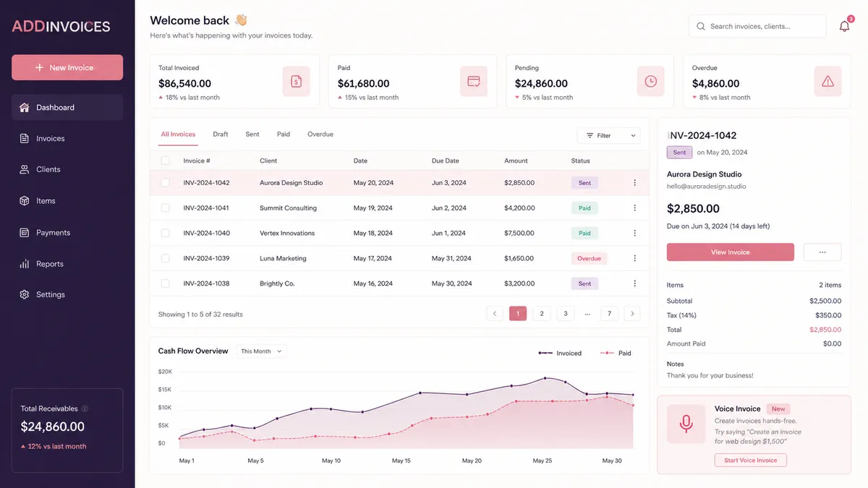Open row menu for INV-2024-1041
868x488 pixels.
[635, 207]
